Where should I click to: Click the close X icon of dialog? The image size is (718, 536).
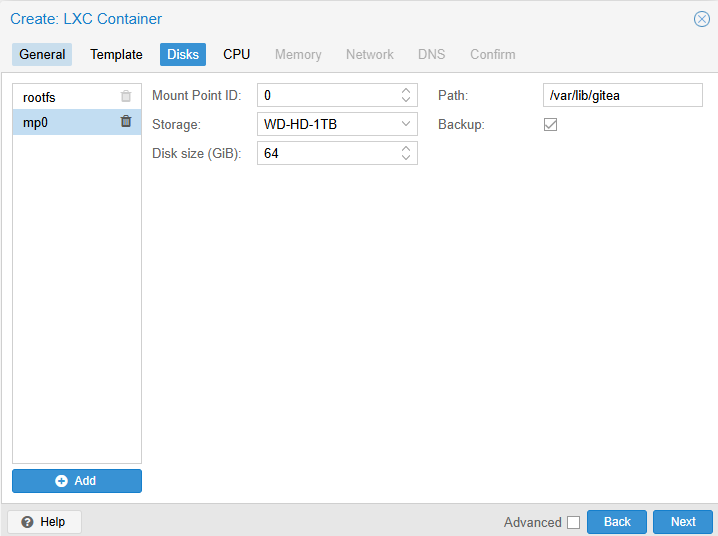pos(702,19)
